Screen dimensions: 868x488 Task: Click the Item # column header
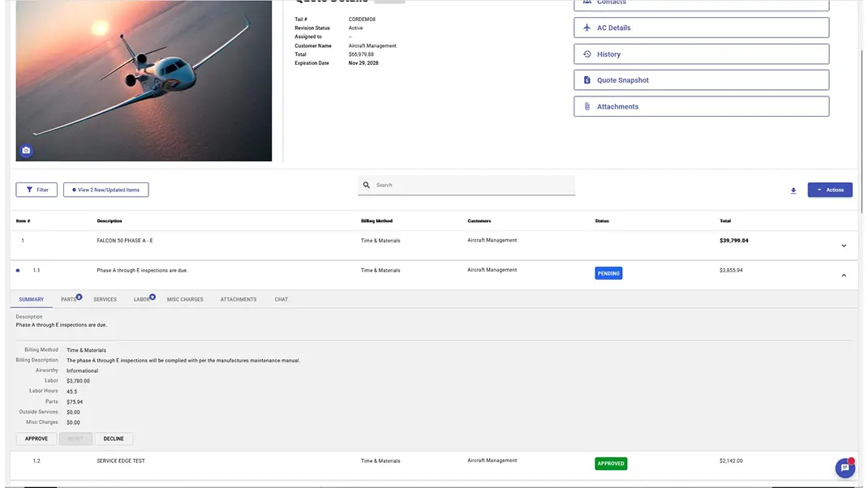[x=23, y=220]
